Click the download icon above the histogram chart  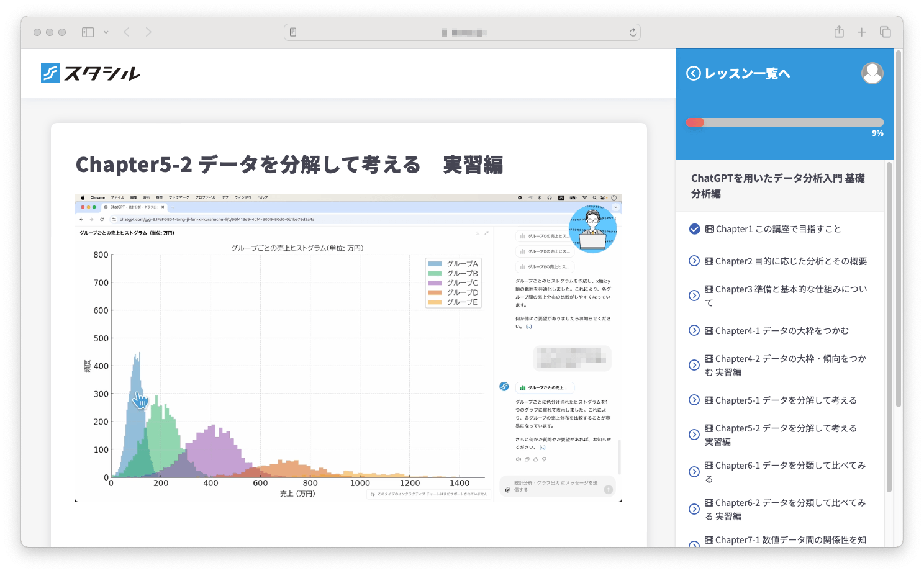coord(478,233)
